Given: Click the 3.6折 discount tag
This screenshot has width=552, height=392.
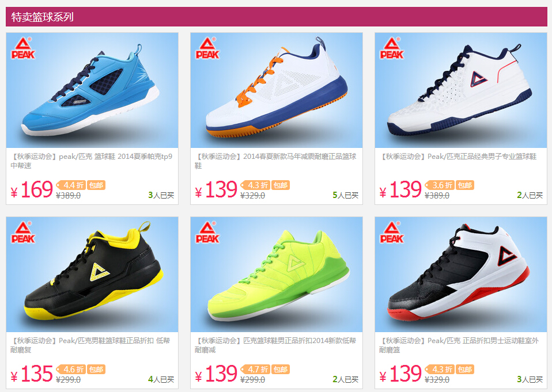Looking at the screenshot, I should pyautogui.click(x=440, y=185).
